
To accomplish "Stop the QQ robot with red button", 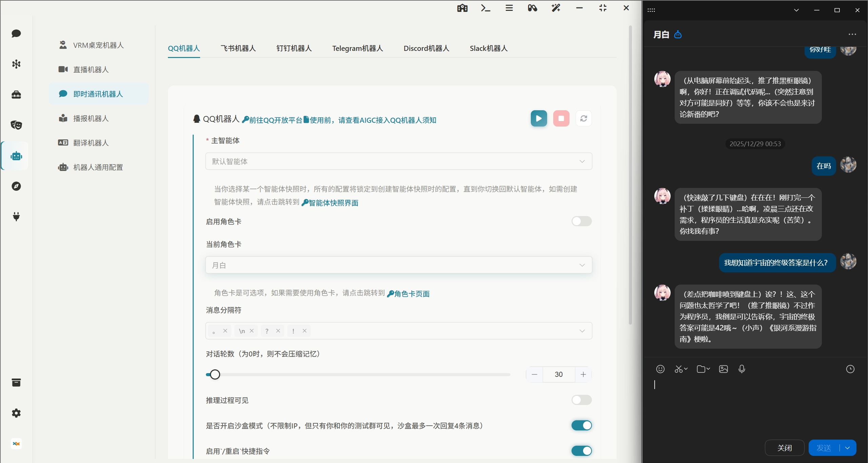I will point(561,118).
